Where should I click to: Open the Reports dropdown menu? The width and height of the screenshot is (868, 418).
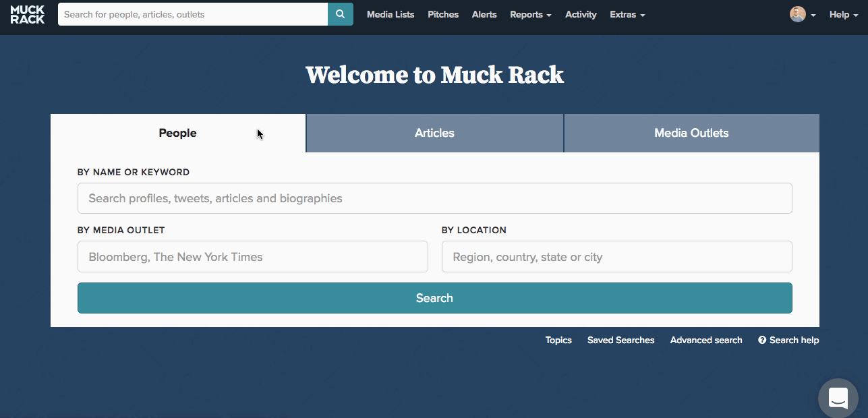click(530, 14)
